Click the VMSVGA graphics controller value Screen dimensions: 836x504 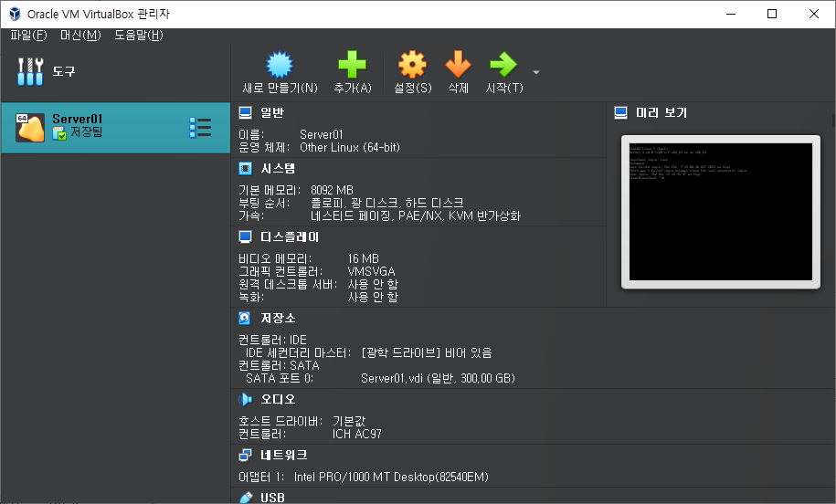point(371,271)
